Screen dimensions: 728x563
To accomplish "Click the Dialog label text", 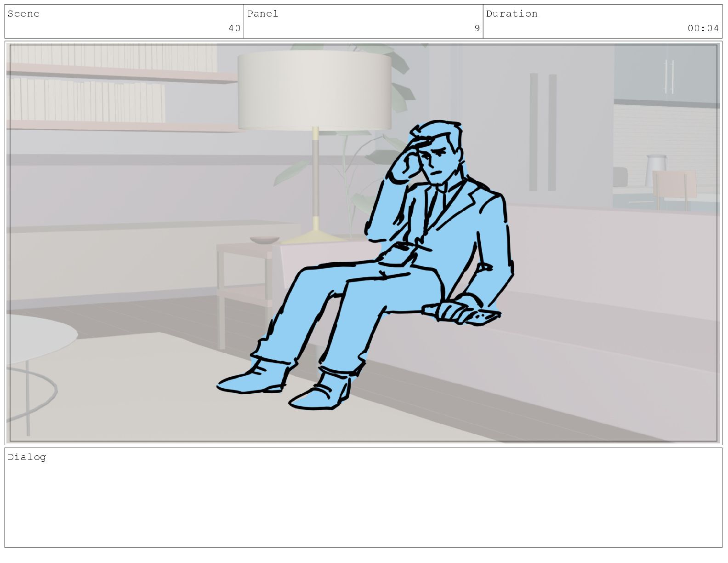I will pyautogui.click(x=27, y=457).
